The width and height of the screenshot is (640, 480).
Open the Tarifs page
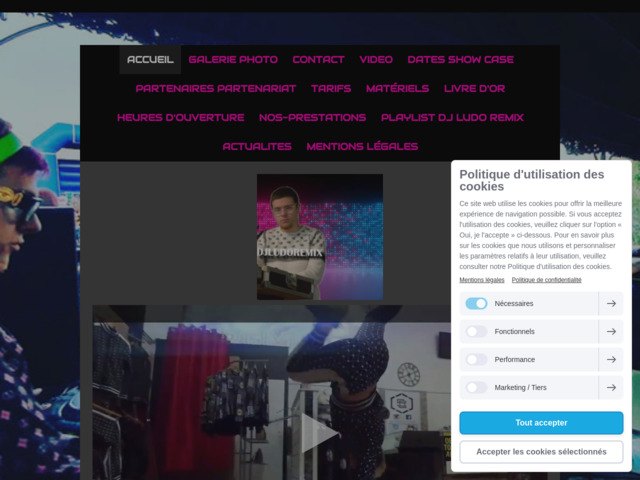(331, 89)
